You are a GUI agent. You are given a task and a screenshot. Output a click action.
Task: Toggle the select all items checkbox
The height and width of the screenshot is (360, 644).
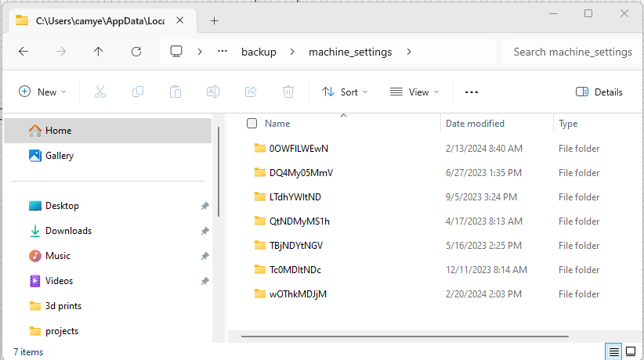click(251, 124)
